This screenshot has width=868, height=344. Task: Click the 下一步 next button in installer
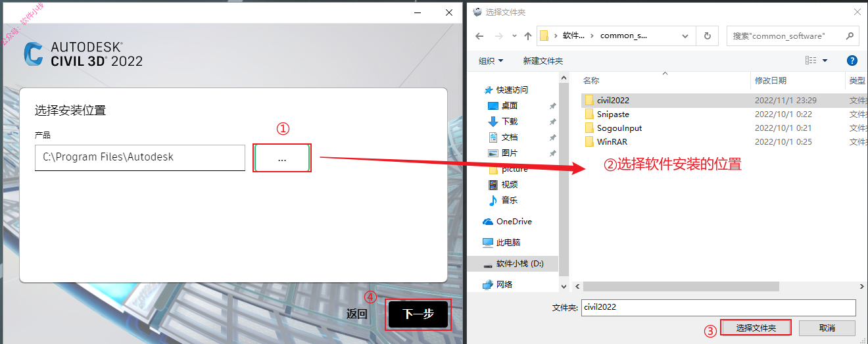418,314
